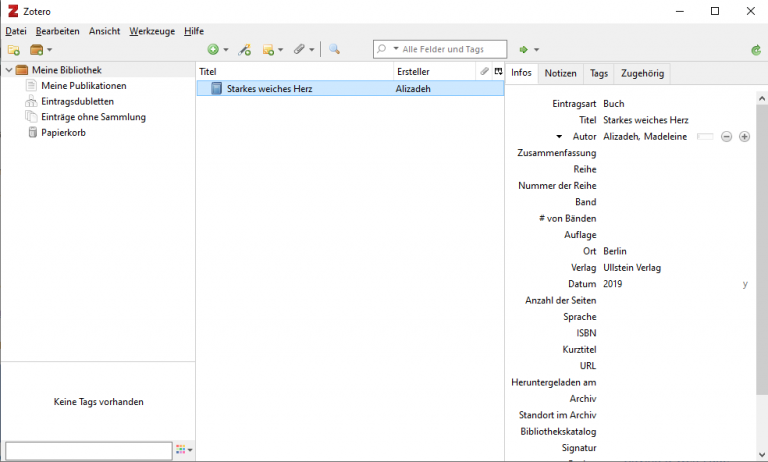
Task: Open the new library dropdown
Action: click(x=41, y=49)
